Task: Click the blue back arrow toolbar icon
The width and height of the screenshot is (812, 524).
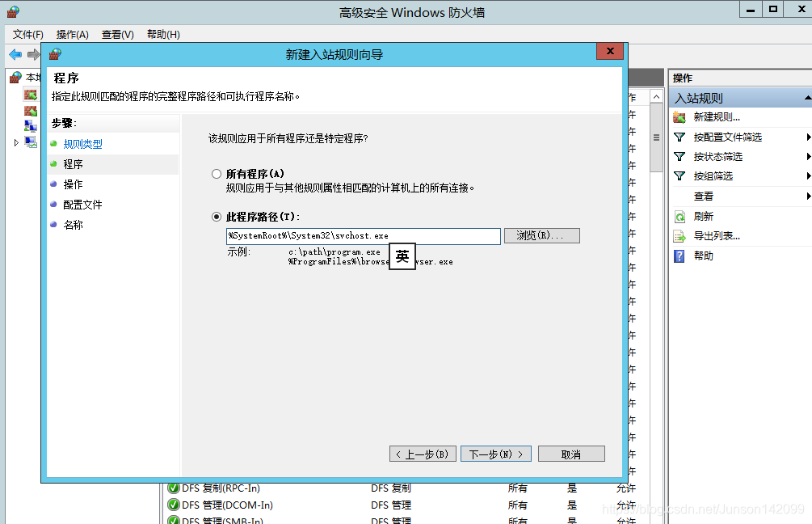Action: tap(15, 54)
